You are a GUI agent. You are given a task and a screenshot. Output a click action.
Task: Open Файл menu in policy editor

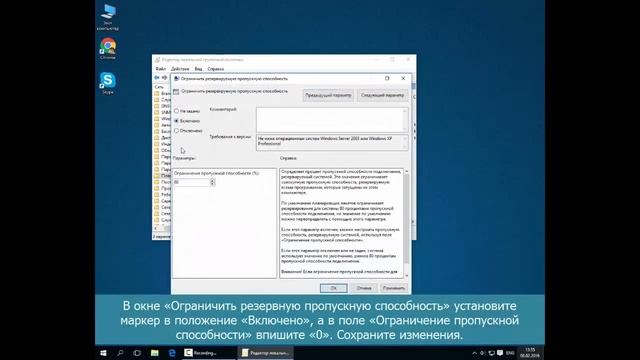160,69
